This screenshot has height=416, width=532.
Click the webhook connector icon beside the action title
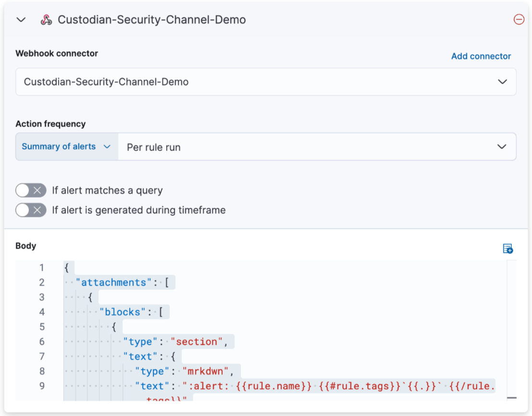(46, 20)
